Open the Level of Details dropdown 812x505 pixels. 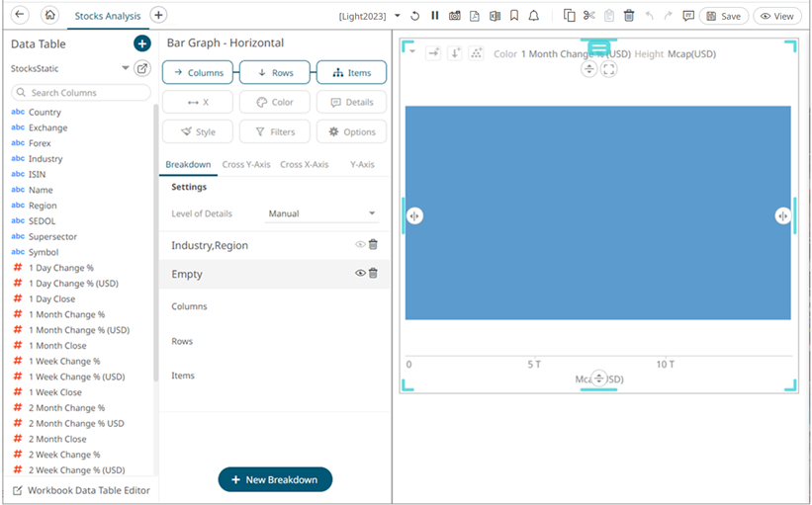322,213
